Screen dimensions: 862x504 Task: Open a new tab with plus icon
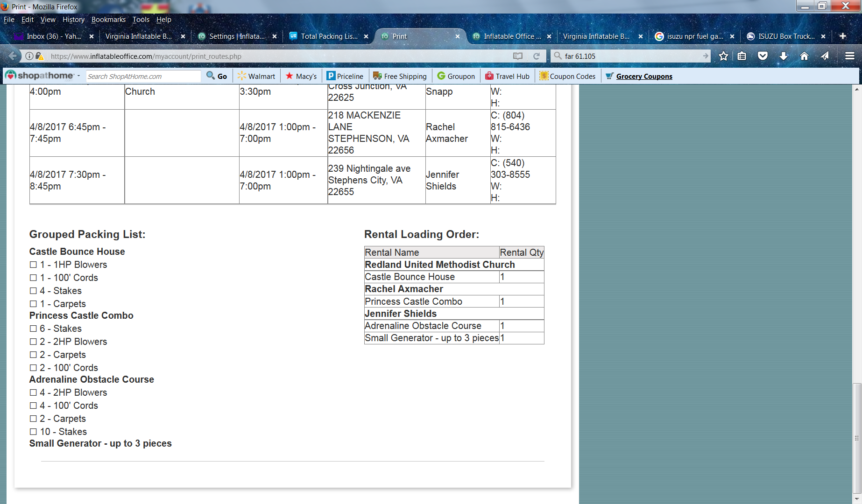(842, 36)
